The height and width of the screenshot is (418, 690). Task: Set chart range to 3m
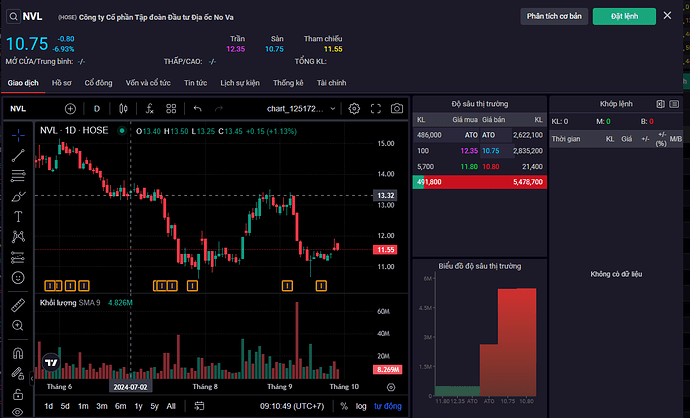(x=102, y=406)
